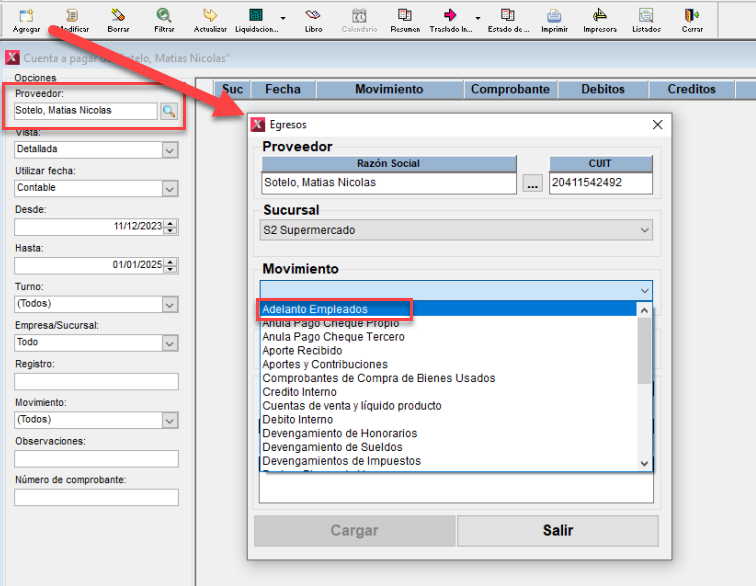Select Adelanto Empleados from the list
Viewport: 756px width, 586px height.
pyautogui.click(x=315, y=309)
